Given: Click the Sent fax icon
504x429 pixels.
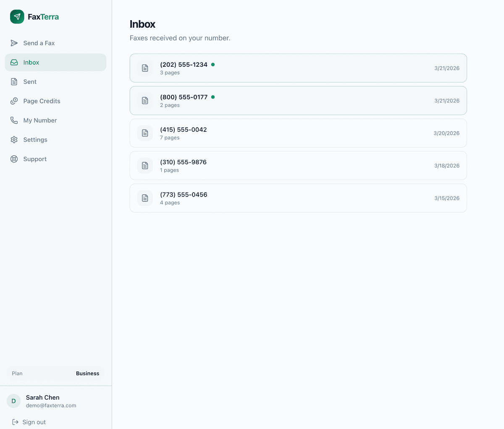Looking at the screenshot, I should click(x=14, y=81).
